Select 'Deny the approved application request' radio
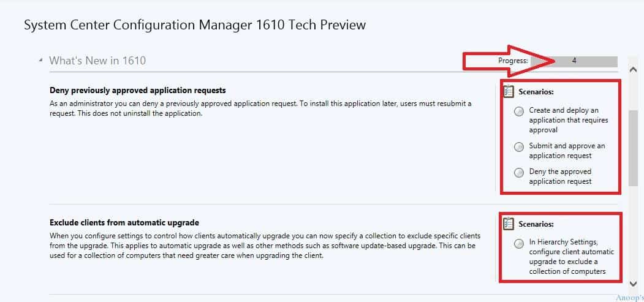 coord(519,172)
